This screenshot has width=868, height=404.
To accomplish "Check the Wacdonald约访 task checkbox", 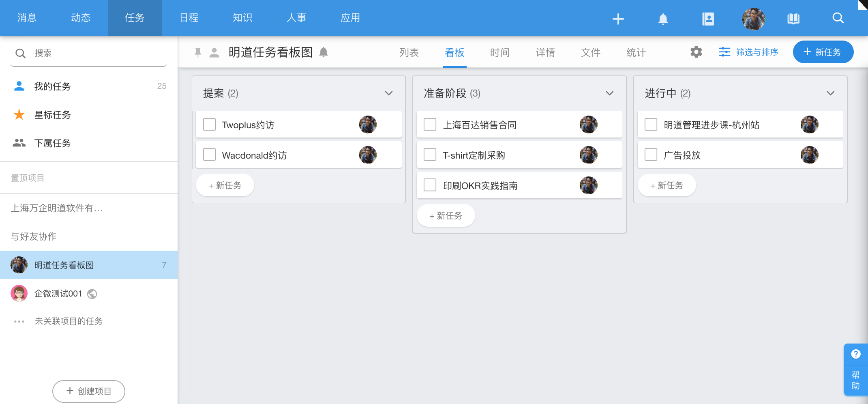I will 209,155.
